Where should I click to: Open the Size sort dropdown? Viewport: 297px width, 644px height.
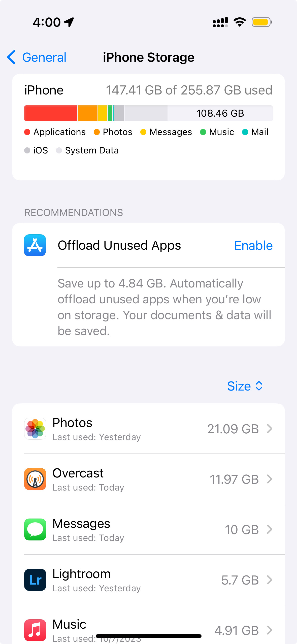(x=245, y=386)
